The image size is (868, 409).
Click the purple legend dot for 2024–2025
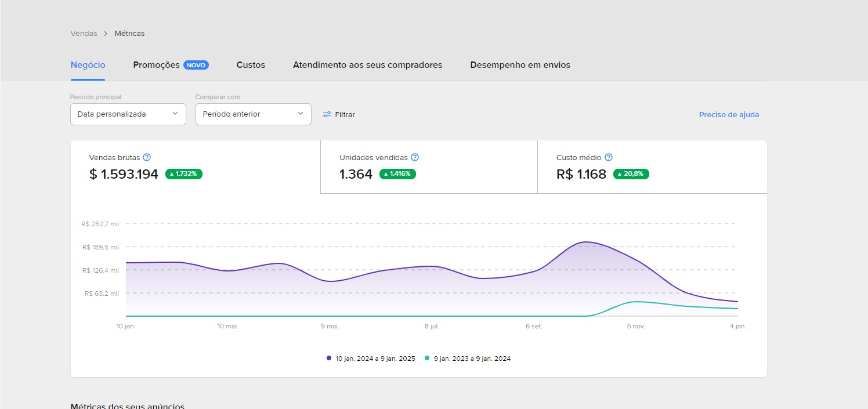point(329,359)
